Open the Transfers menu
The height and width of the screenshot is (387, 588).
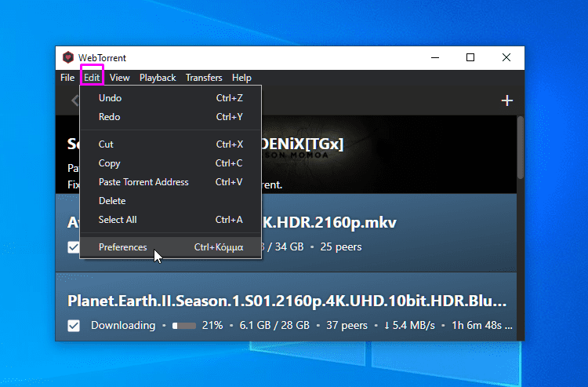click(204, 78)
